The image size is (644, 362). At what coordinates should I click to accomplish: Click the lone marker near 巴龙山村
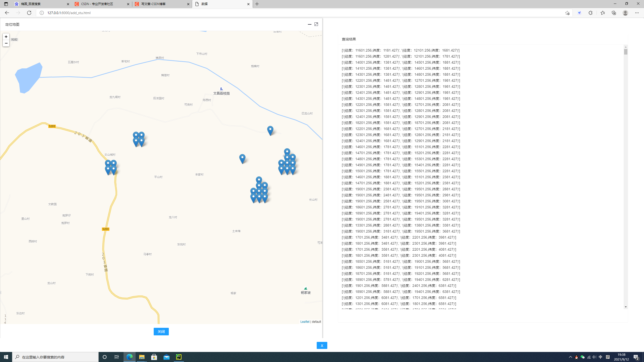pos(270,131)
